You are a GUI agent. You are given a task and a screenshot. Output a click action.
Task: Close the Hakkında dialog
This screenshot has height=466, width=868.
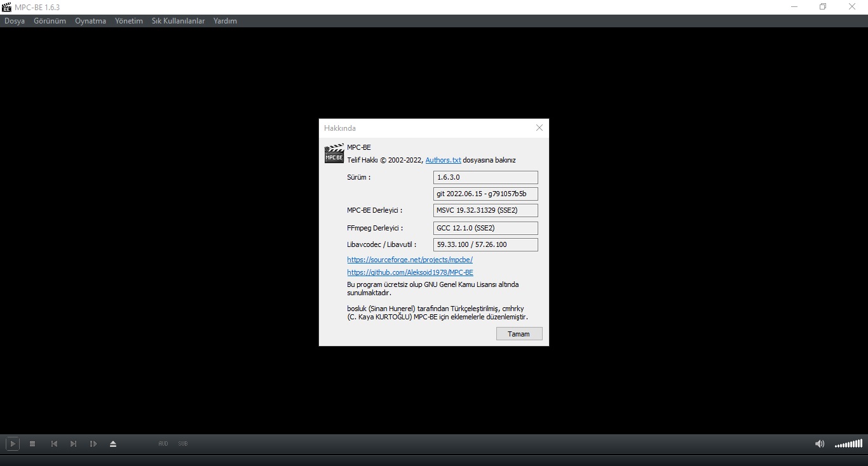[539, 128]
